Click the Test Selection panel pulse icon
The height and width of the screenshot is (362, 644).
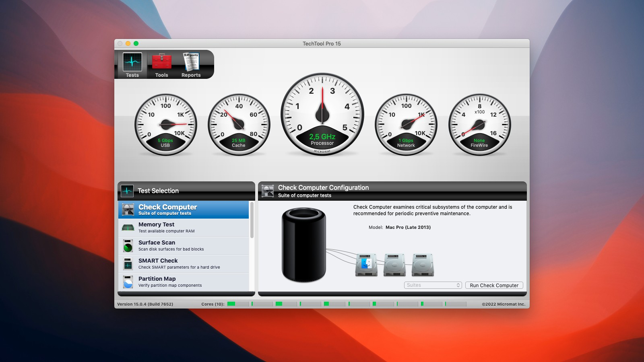(x=126, y=191)
